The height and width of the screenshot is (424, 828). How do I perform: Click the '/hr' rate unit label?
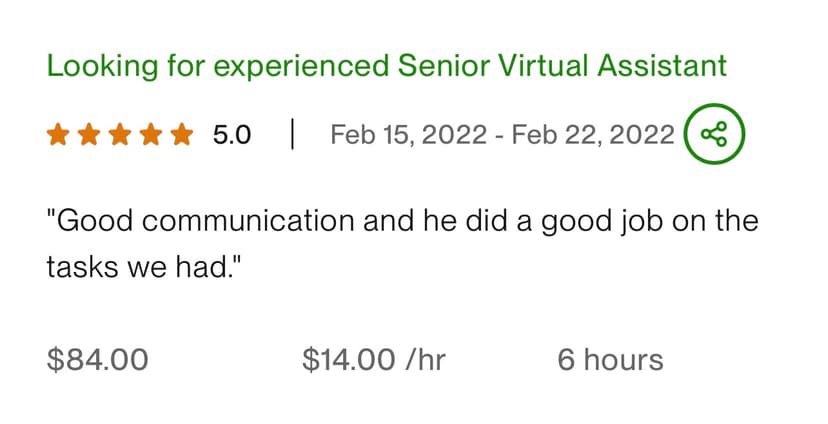[425, 360]
